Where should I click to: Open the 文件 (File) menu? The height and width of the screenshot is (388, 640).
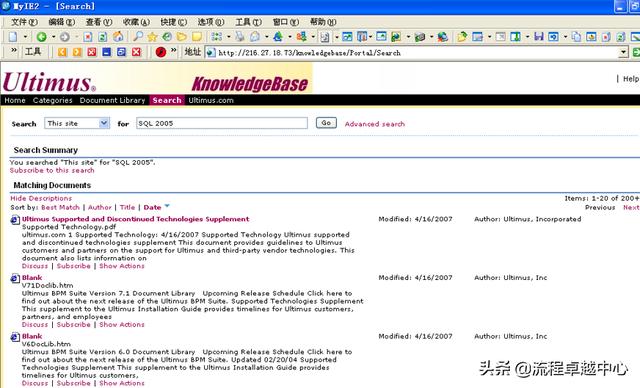point(24,22)
